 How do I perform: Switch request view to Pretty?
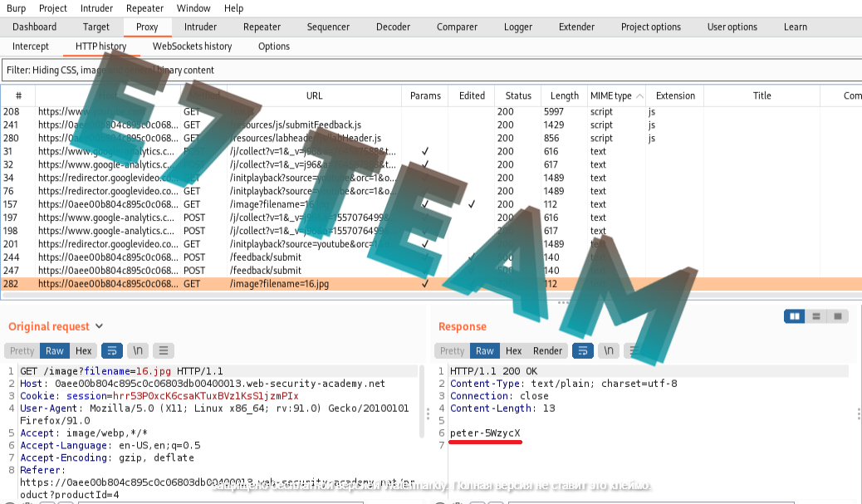[x=22, y=350]
